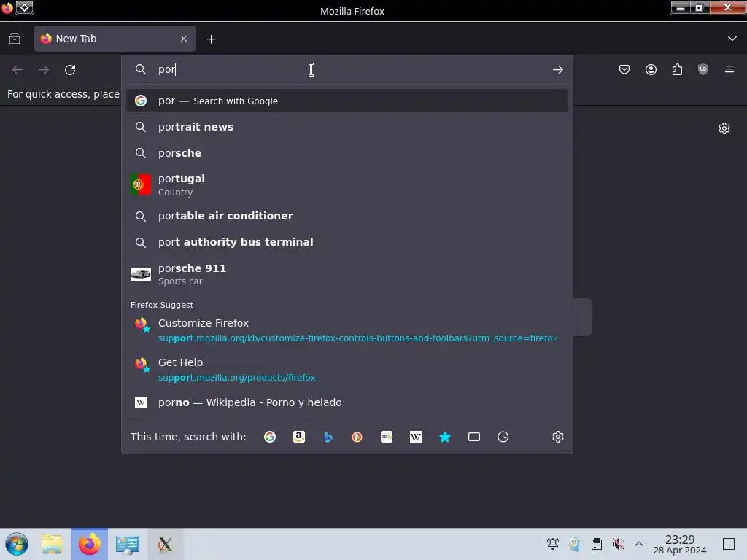This screenshot has width=747, height=560.
Task: Click the Back navigation arrow
Action: [x=18, y=70]
